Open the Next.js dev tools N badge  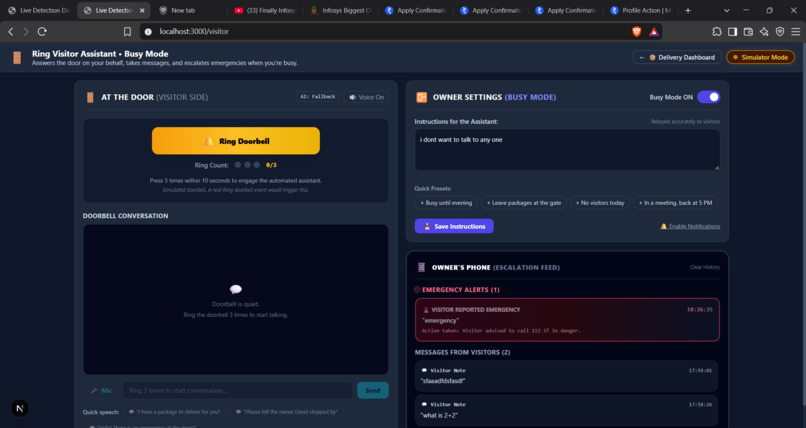click(20, 408)
